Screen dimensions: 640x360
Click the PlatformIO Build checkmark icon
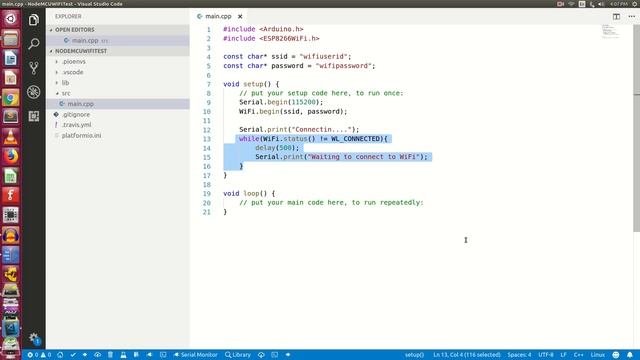(x=73, y=355)
